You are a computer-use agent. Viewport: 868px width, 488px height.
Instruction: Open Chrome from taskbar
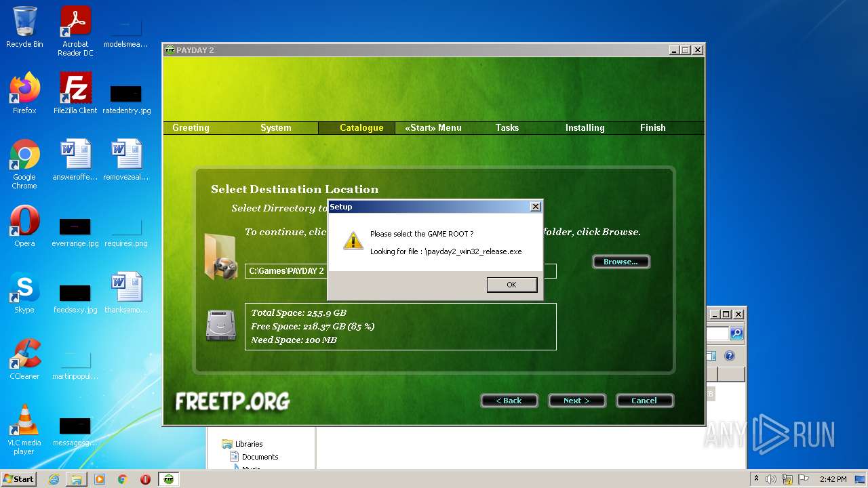[x=123, y=479]
